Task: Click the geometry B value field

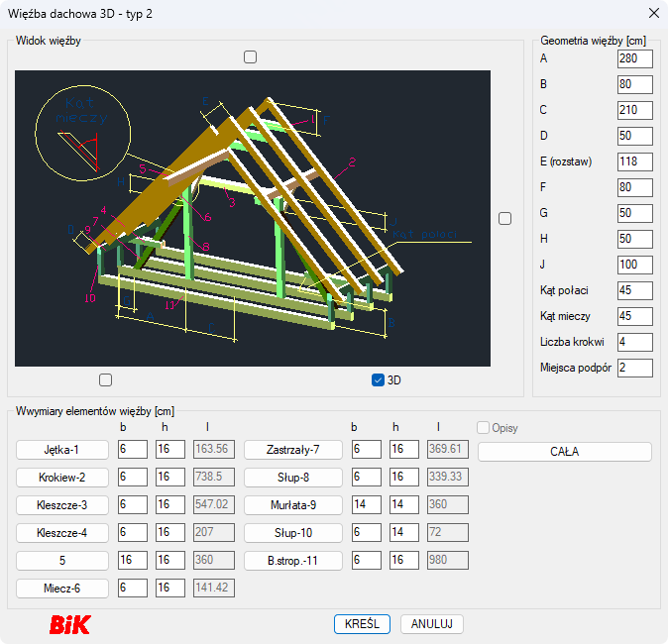Action: tap(634, 84)
